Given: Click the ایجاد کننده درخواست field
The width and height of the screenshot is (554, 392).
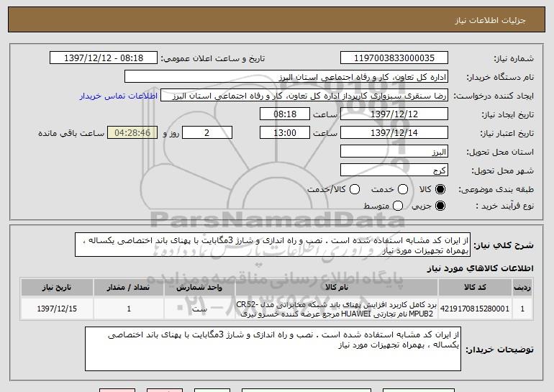Looking at the screenshot, I should (x=304, y=96).
